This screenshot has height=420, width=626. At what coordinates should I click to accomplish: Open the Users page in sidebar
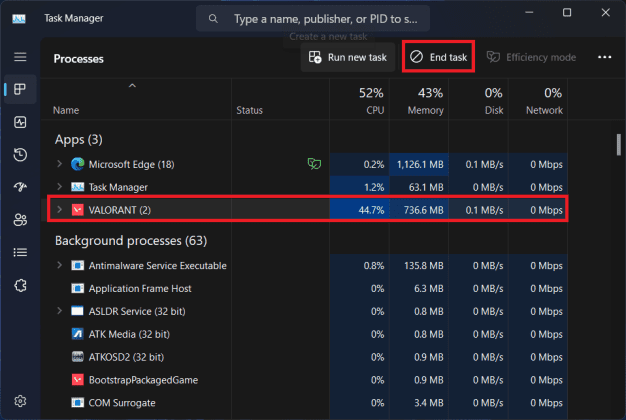(20, 220)
